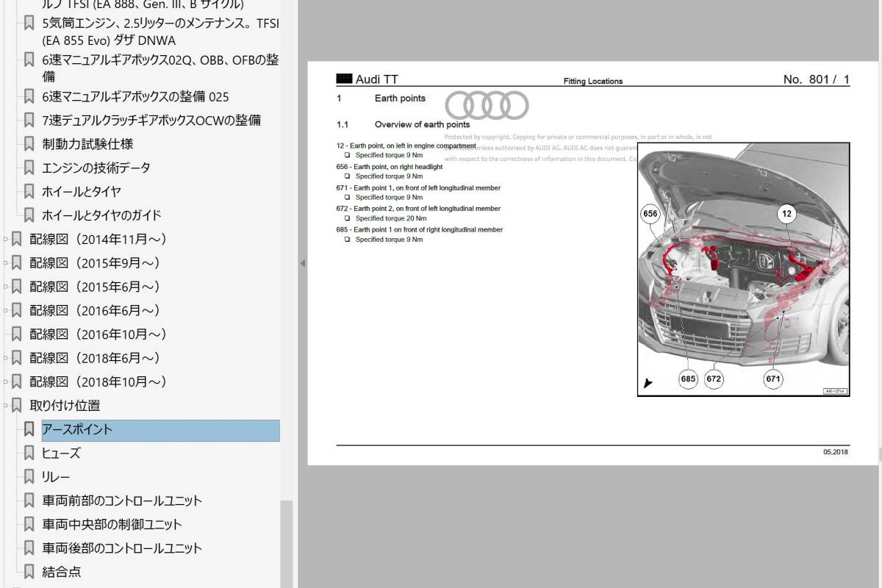This screenshot has width=882, height=588.
Task: Click the bookmark icon next to 配線図（2014年11月～）
Action: (x=16, y=239)
